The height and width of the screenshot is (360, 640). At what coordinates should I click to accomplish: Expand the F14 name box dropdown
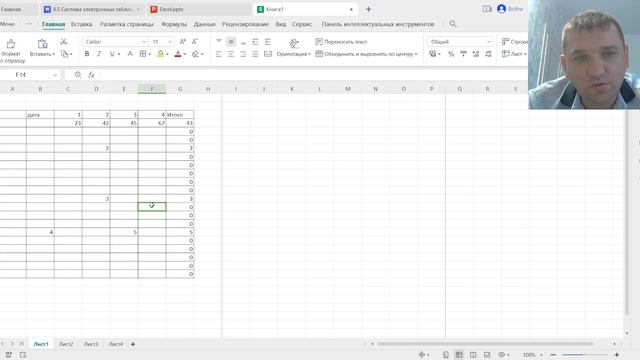tap(55, 75)
